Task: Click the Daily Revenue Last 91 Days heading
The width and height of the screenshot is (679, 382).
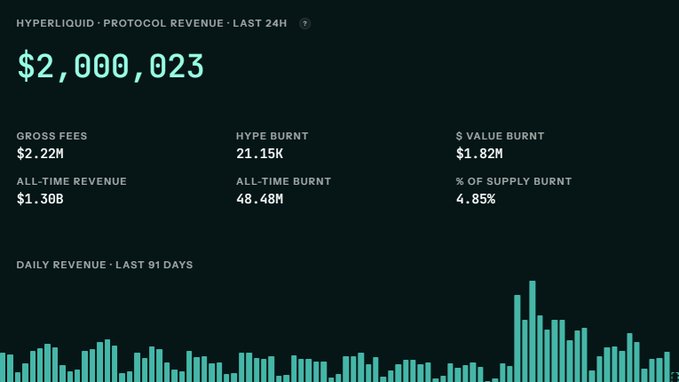Action: pyautogui.click(x=105, y=265)
